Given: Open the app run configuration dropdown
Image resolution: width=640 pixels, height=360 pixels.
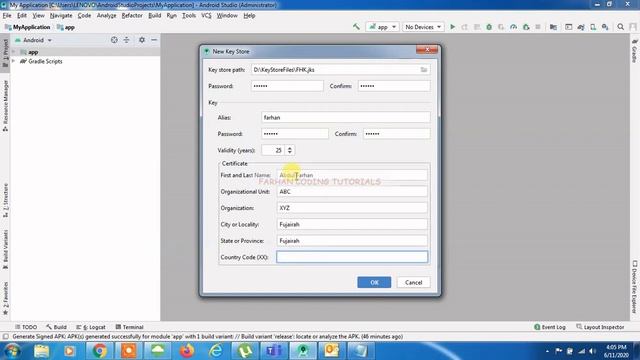Looking at the screenshot, I should (382, 27).
